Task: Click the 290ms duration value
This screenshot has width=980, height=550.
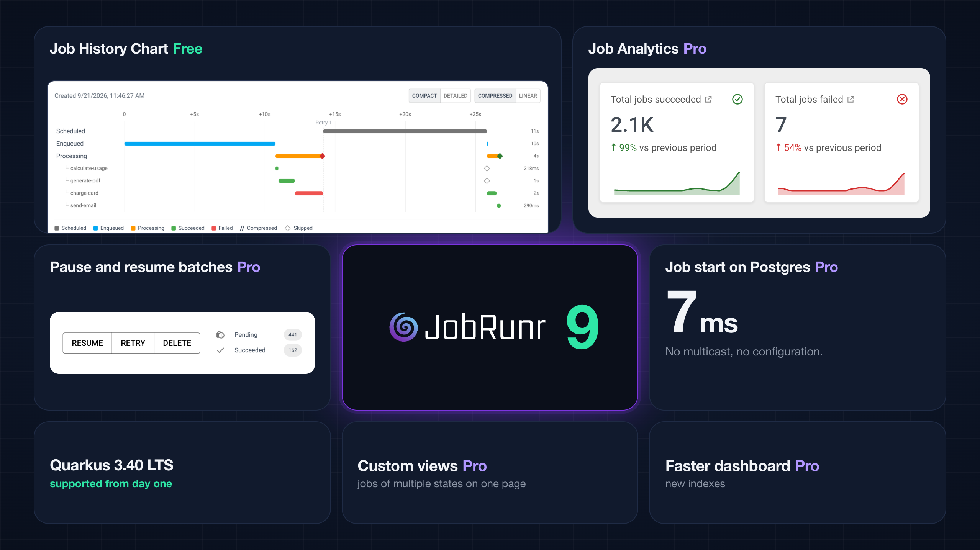Action: pos(531,206)
